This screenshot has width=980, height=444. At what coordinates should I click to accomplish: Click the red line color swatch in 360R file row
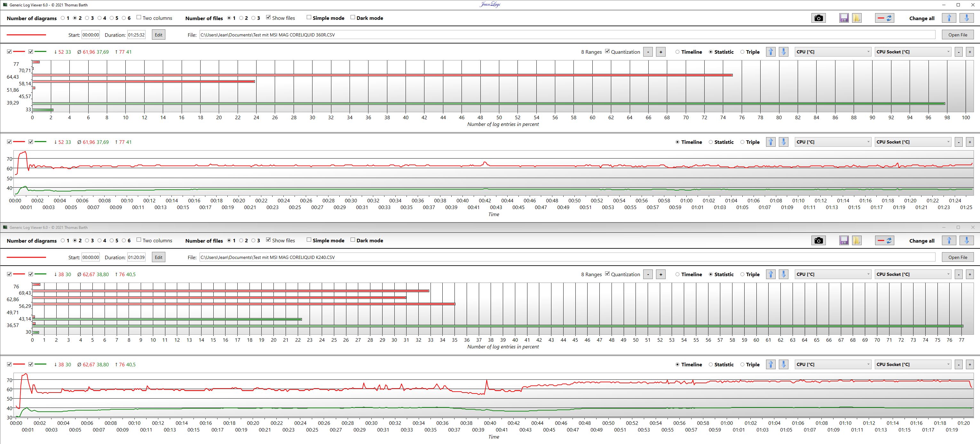pyautogui.click(x=26, y=35)
